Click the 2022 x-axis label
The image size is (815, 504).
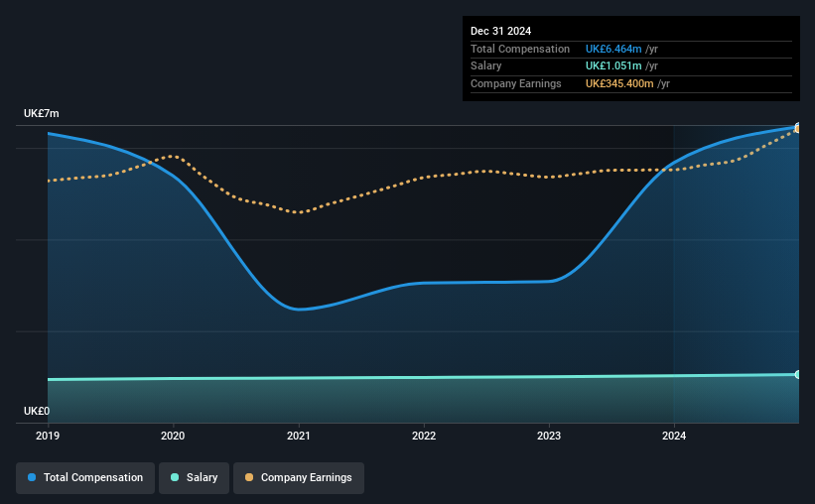424,436
